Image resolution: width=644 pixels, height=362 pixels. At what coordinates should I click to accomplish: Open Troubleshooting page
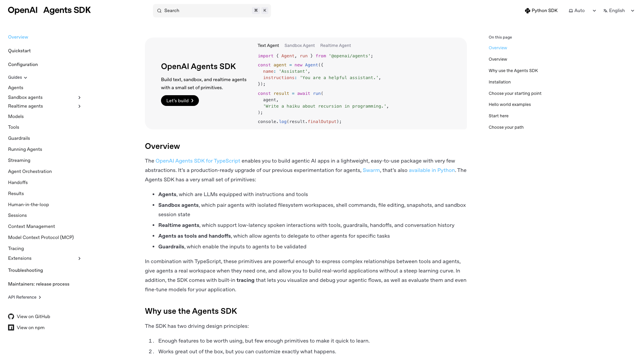pyautogui.click(x=25, y=270)
